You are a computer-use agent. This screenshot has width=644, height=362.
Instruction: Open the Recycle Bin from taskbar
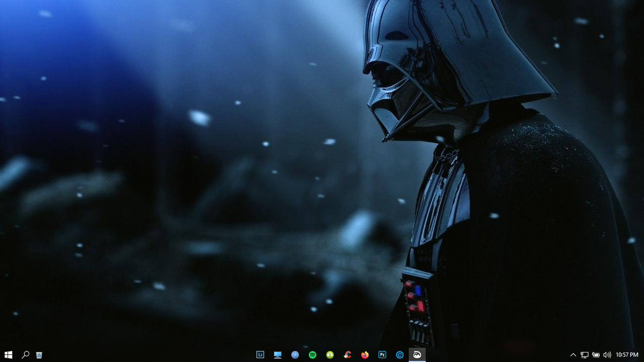(39, 355)
